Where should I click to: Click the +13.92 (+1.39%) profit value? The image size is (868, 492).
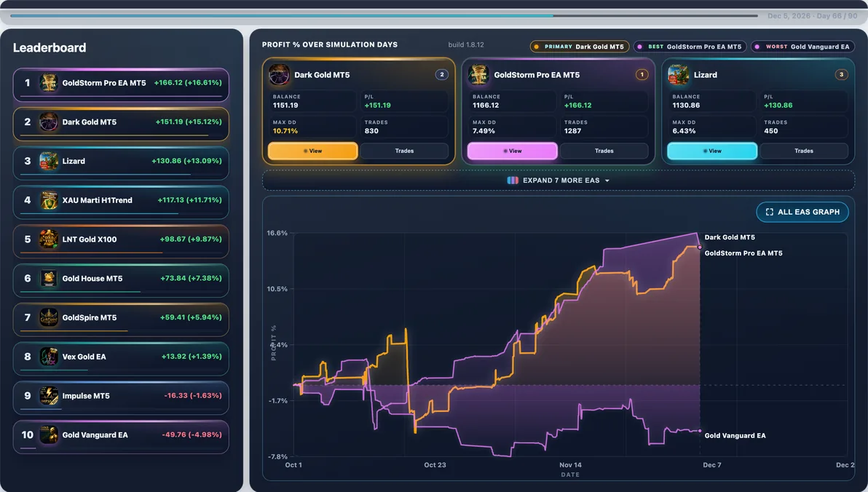pos(192,357)
